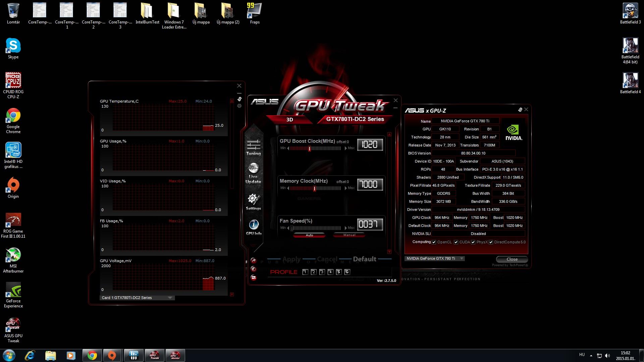The height and width of the screenshot is (362, 644).
Task: Toggle the OpenCL checkbox
Action: tap(434, 242)
